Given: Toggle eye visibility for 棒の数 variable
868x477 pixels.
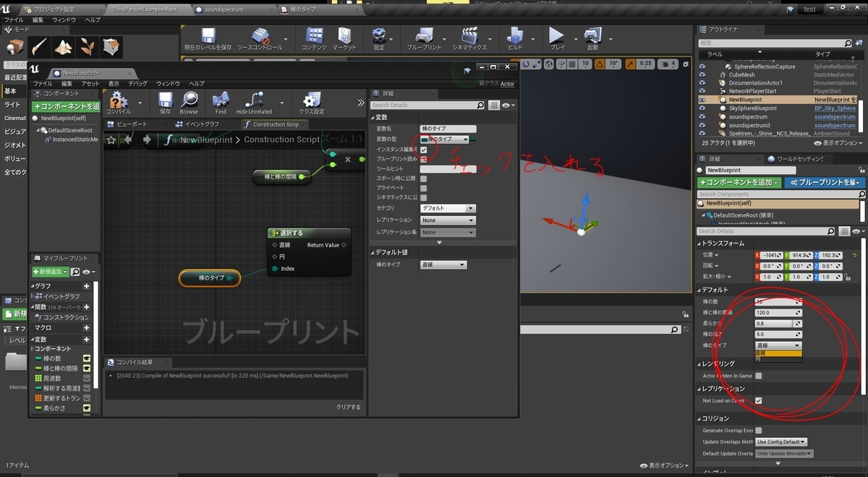Looking at the screenshot, I should pyautogui.click(x=87, y=358).
